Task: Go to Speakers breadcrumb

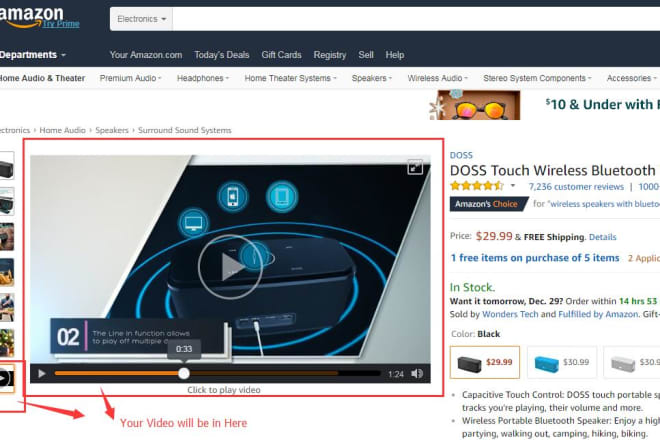Action: point(112,130)
